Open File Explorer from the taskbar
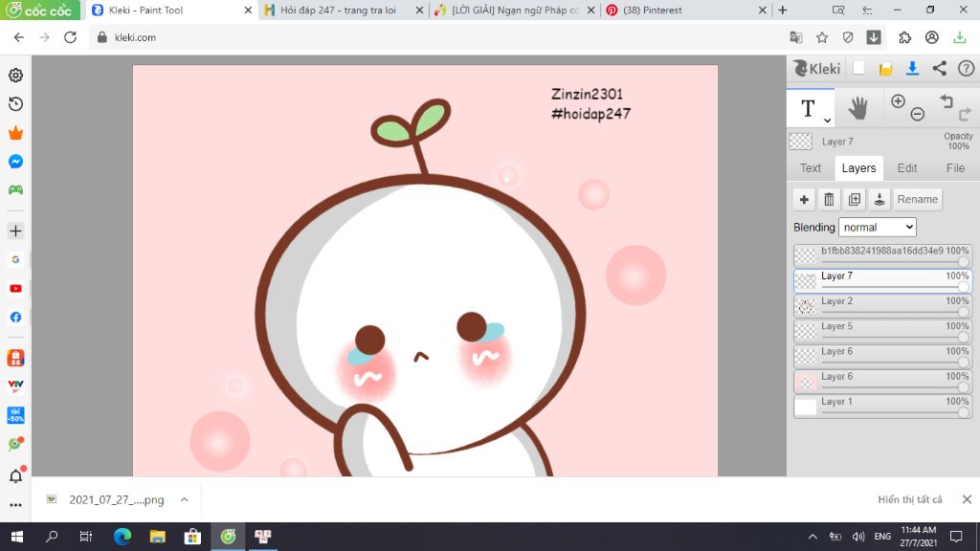Viewport: 980px width, 551px height. click(x=158, y=537)
